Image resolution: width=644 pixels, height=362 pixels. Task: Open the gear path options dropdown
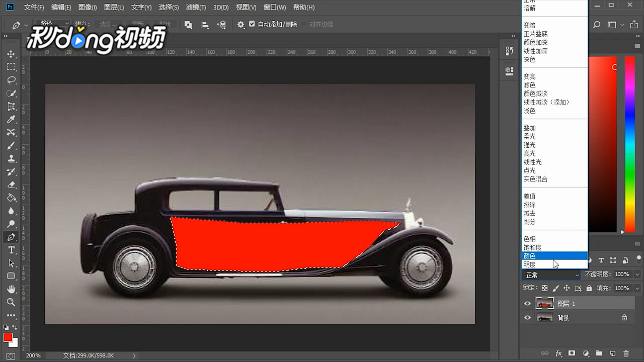point(240,24)
